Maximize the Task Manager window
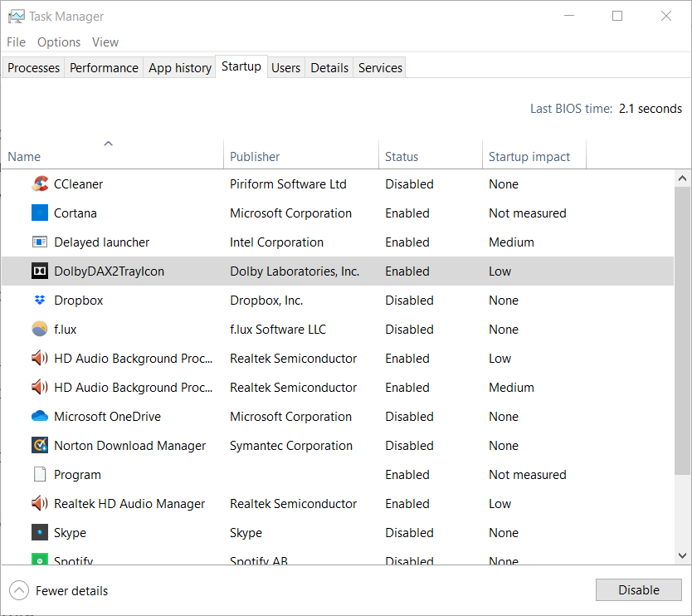 click(617, 16)
